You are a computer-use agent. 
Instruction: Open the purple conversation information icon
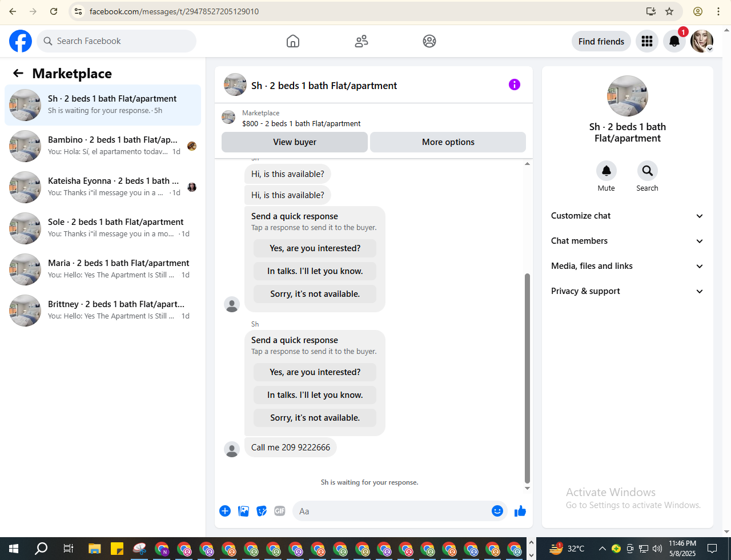[x=515, y=84]
